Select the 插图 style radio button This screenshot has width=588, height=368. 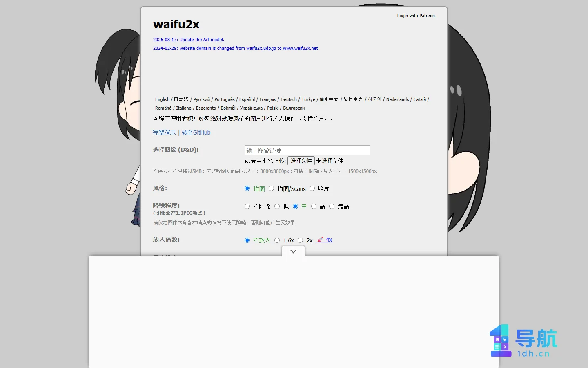click(247, 188)
